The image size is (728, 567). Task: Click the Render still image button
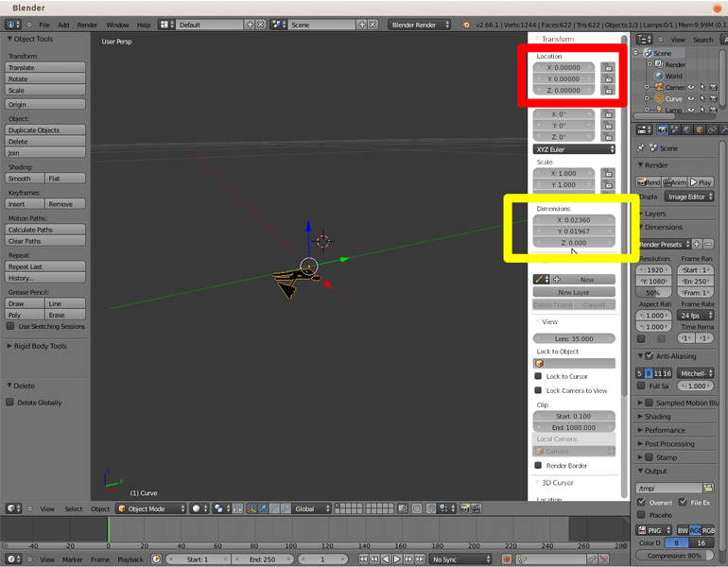650,181
